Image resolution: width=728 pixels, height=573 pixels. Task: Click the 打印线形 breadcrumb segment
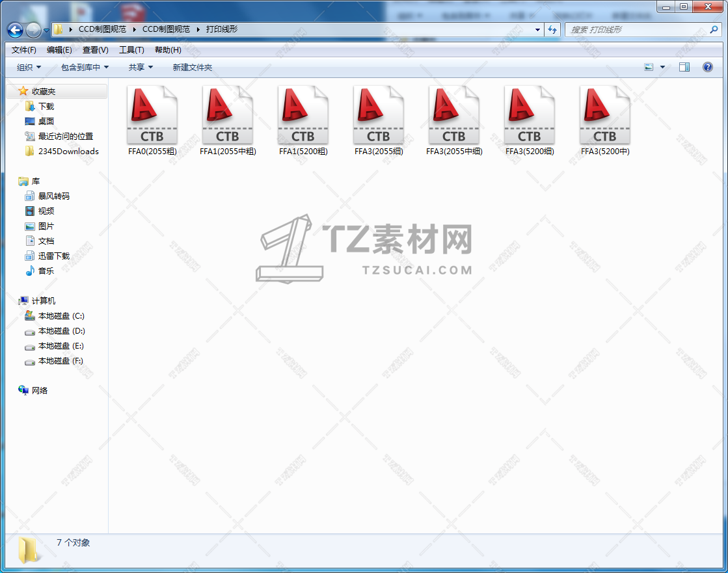point(222,29)
